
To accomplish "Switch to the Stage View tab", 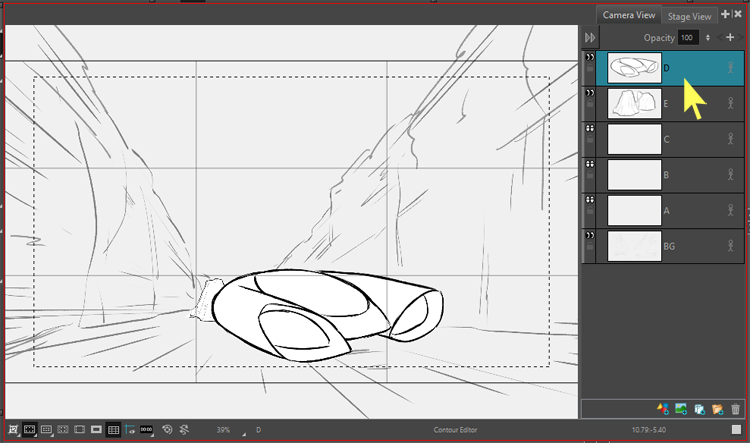I will [690, 16].
